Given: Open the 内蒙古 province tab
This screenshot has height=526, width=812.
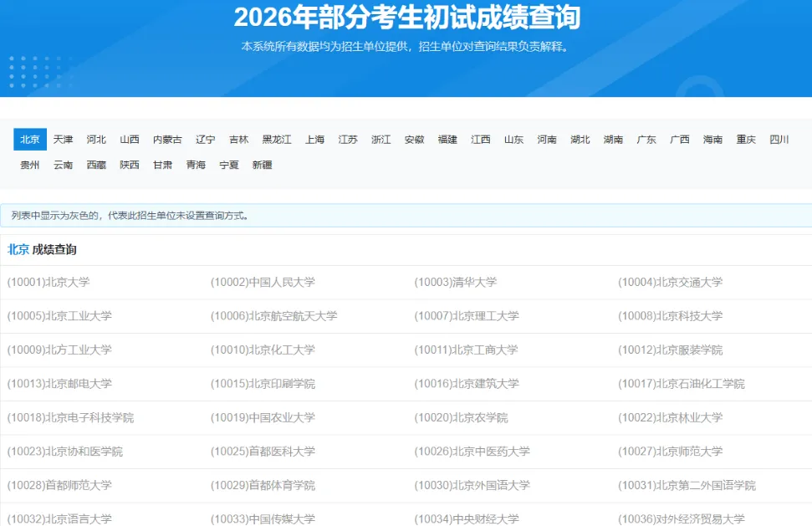Looking at the screenshot, I should (x=167, y=140).
